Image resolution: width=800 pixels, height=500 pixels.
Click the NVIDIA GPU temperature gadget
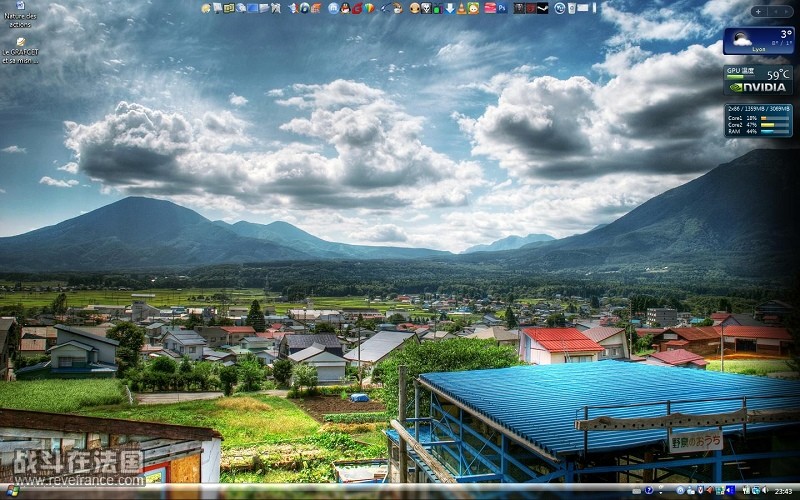click(758, 80)
